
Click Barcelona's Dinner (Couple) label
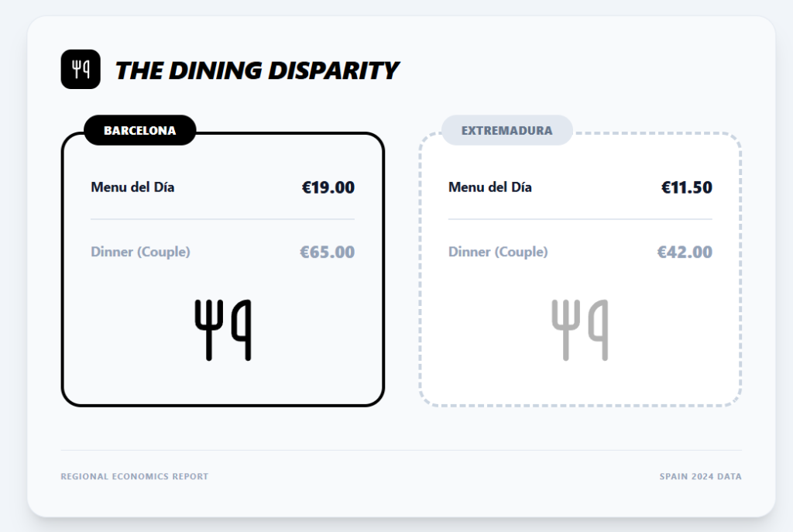tap(140, 252)
